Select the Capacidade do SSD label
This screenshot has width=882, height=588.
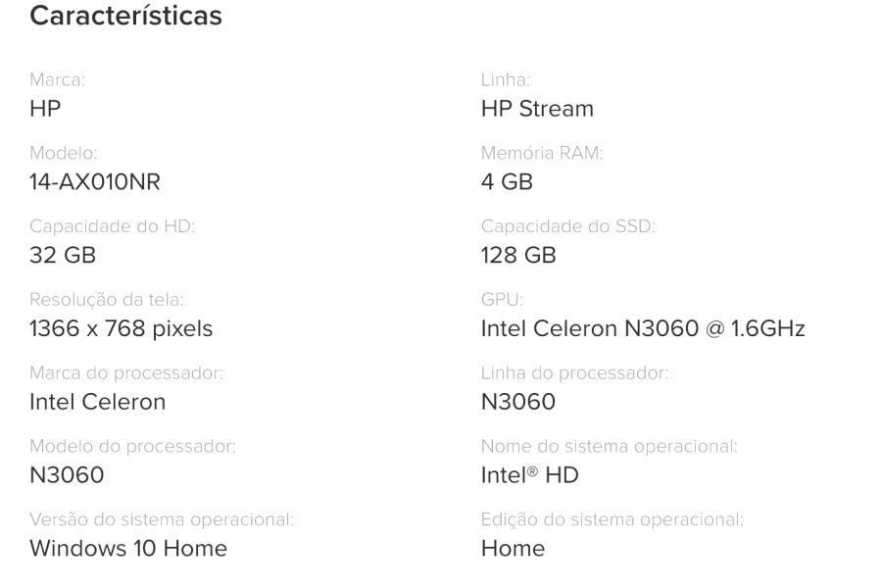(x=568, y=227)
